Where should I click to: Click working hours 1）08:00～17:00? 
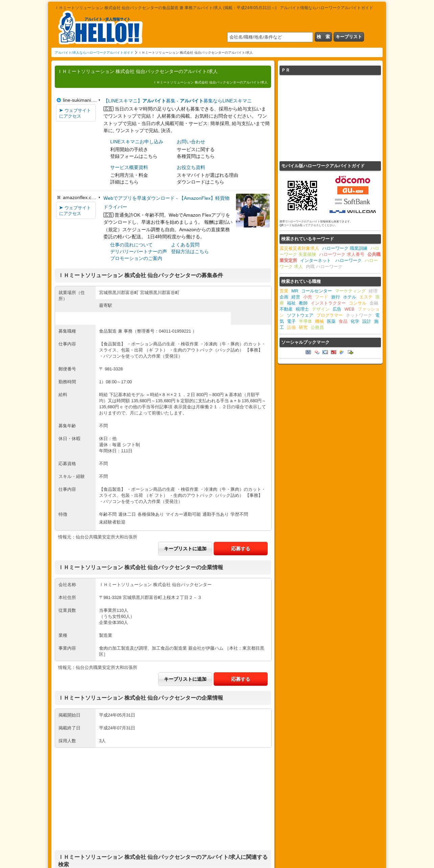tap(116, 382)
